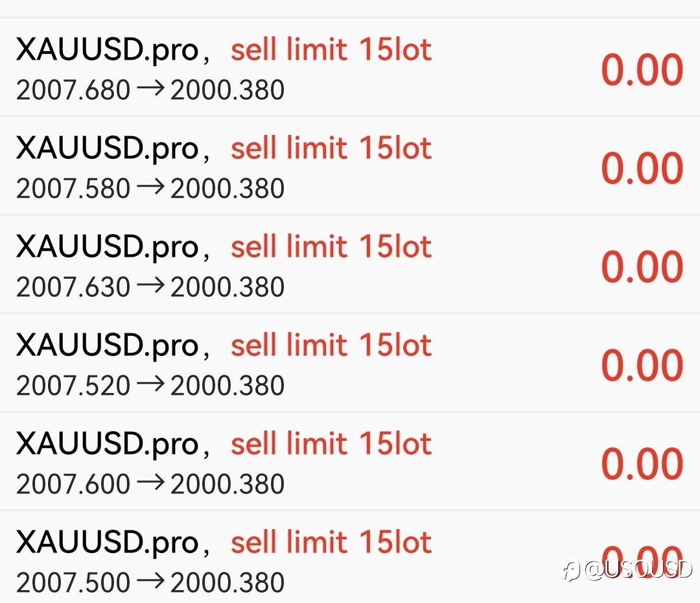700x603 pixels.
Task: Click XAUUSD.pro symbol in the 2007.500 order
Action: tap(107, 543)
